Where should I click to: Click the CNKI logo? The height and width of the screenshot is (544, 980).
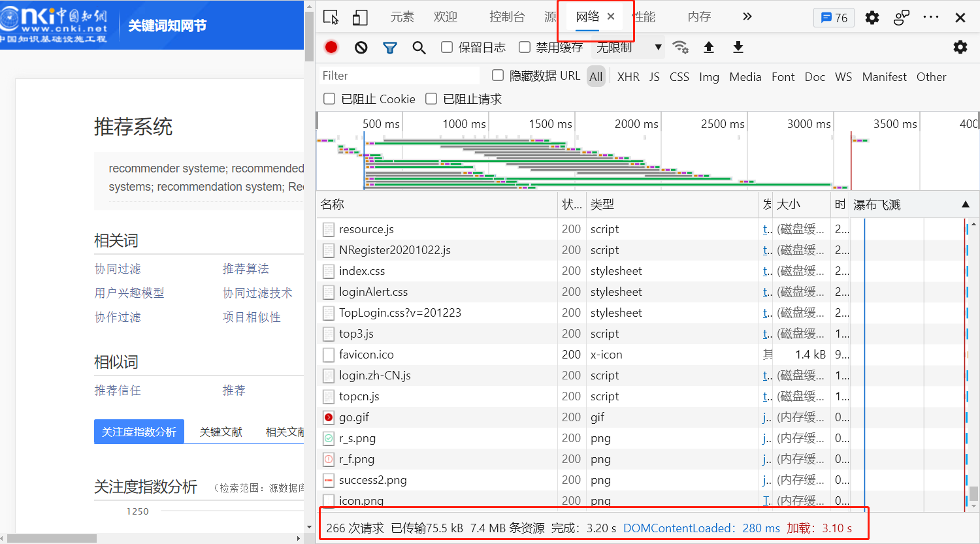(x=53, y=24)
